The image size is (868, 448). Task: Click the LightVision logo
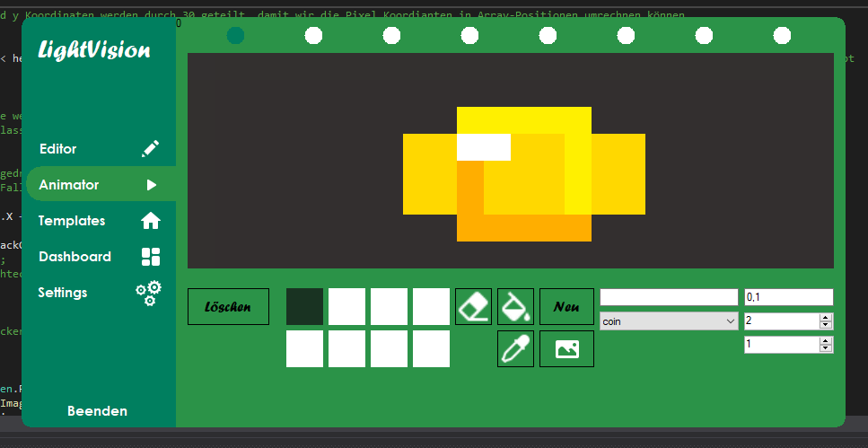[94, 50]
